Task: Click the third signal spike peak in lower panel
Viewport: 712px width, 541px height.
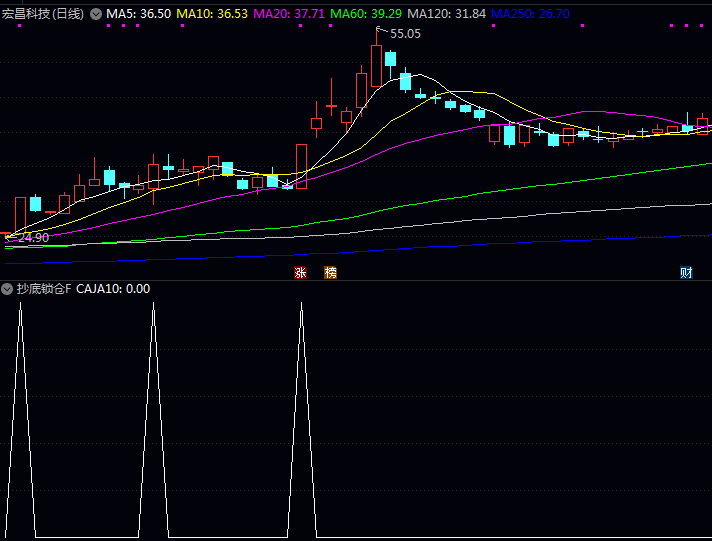Action: 301,305
